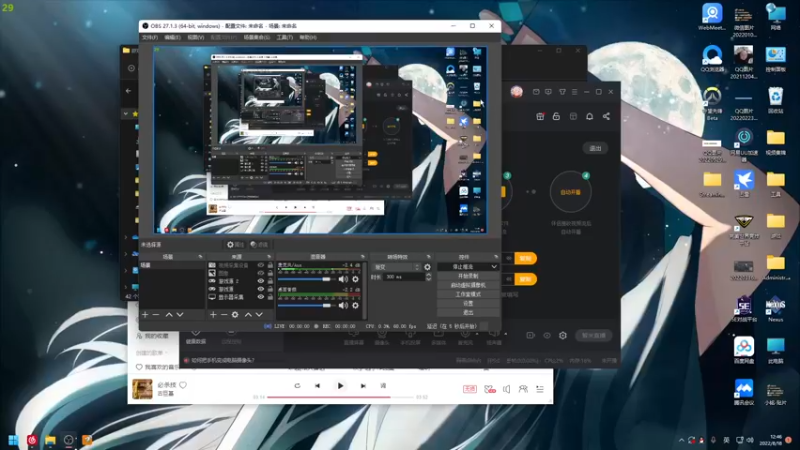Seek within music player progress bar
The height and width of the screenshot is (450, 800).
340,397
